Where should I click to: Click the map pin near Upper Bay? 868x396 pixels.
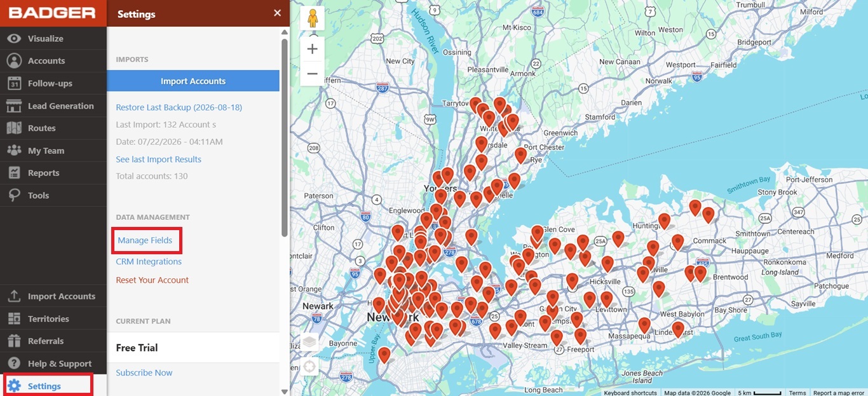(384, 355)
